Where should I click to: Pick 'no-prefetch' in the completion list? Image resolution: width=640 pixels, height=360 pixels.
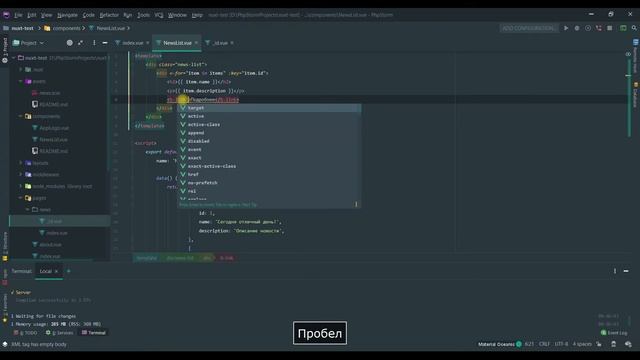(269, 183)
